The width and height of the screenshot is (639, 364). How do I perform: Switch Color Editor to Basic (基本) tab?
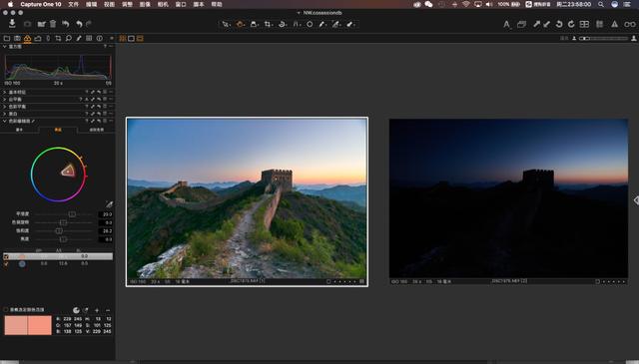click(19, 130)
